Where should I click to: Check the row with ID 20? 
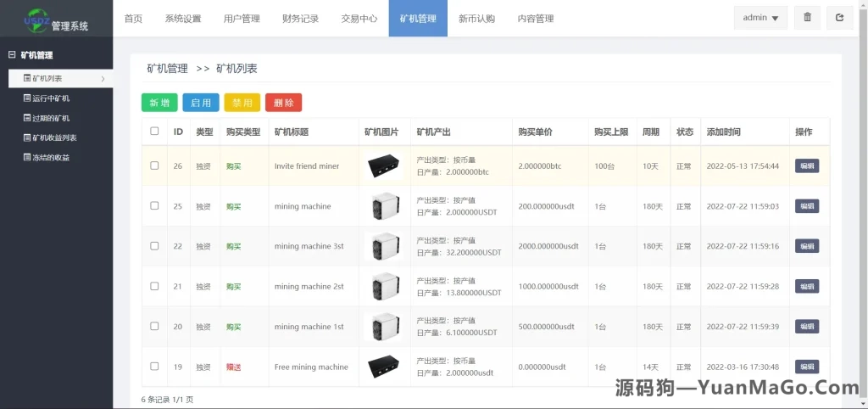154,326
